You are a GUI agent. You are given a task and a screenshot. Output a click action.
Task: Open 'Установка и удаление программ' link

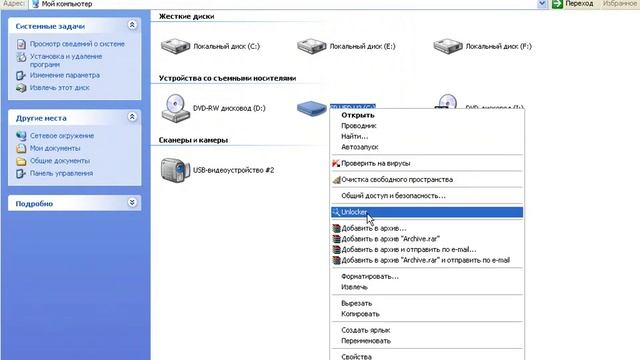66,60
